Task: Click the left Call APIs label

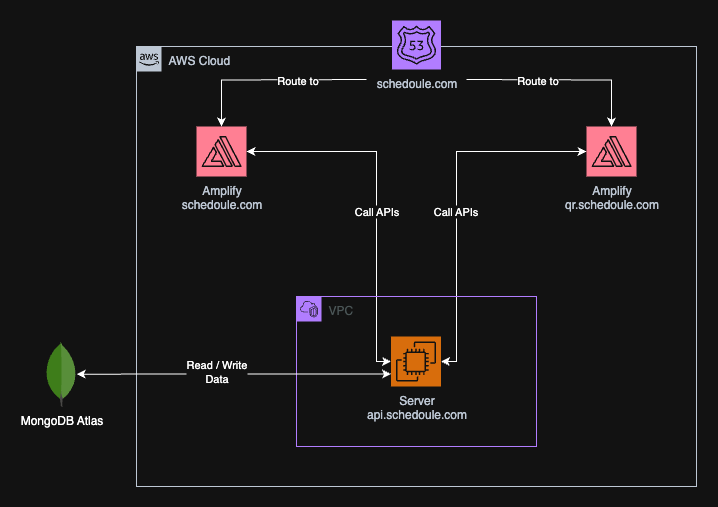Action: [377, 212]
